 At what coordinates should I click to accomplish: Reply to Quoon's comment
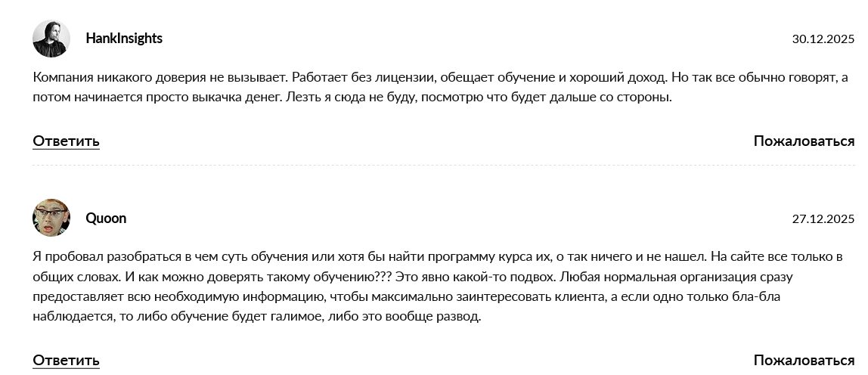pos(66,360)
